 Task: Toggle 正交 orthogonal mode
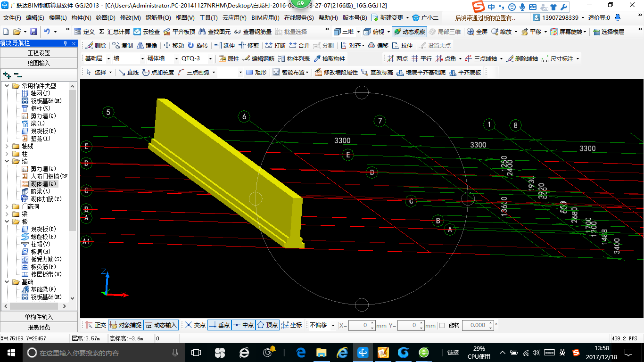pos(96,325)
